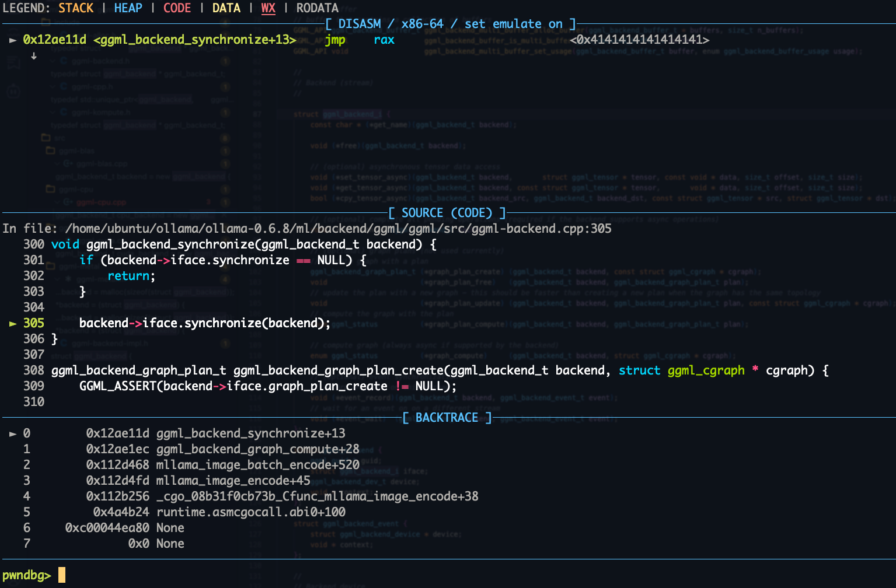Click the C++ icon next to ggml-cpu.cpp
896x588 pixels.
[67, 202]
